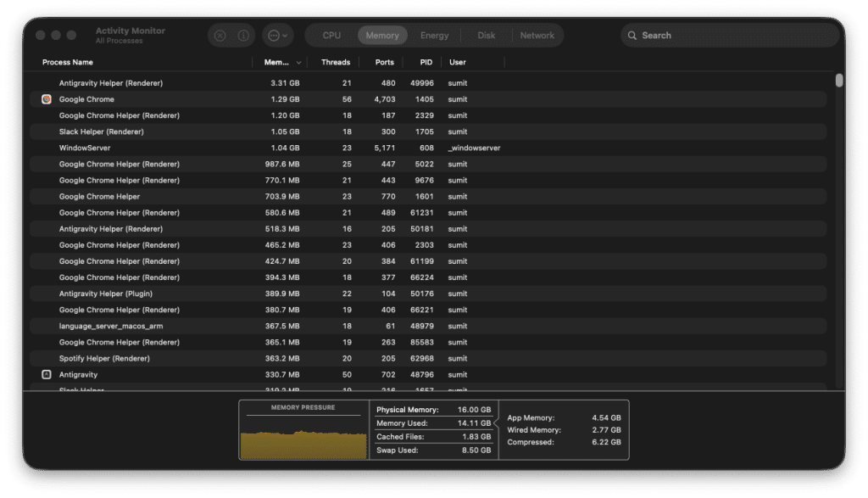Screen dimensions: 868x498
Task: Open the process info inspector icon
Action: click(x=243, y=36)
